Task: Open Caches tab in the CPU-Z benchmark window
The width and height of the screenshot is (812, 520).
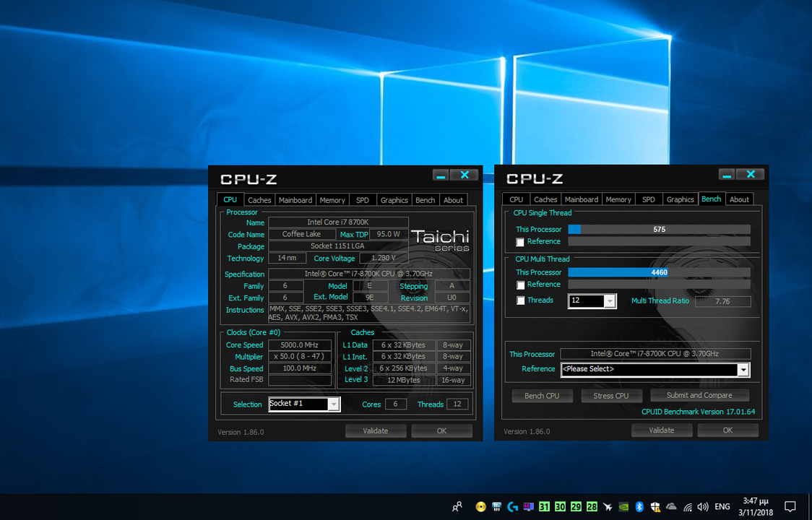Action: coord(545,199)
